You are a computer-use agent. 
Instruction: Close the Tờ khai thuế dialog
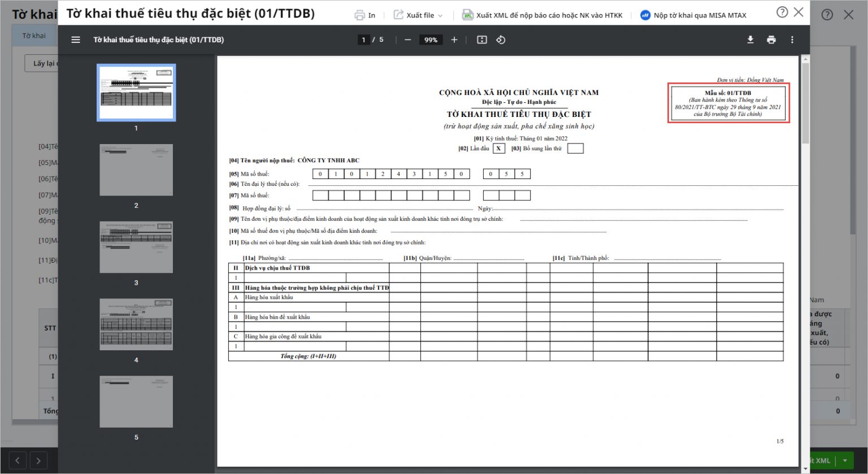[798, 12]
